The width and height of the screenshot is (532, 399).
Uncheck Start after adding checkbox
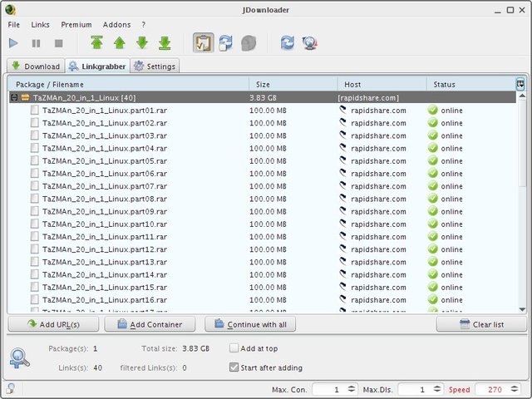point(234,367)
